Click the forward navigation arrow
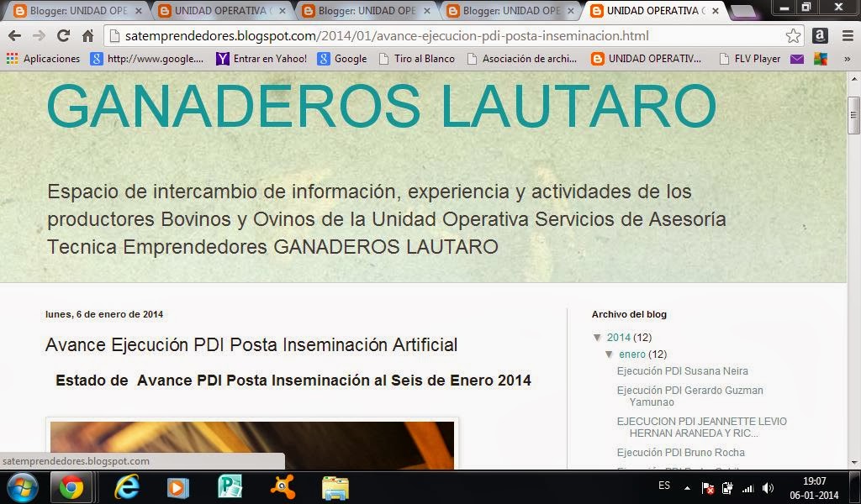This screenshot has height=504, width=861. pos(39,35)
